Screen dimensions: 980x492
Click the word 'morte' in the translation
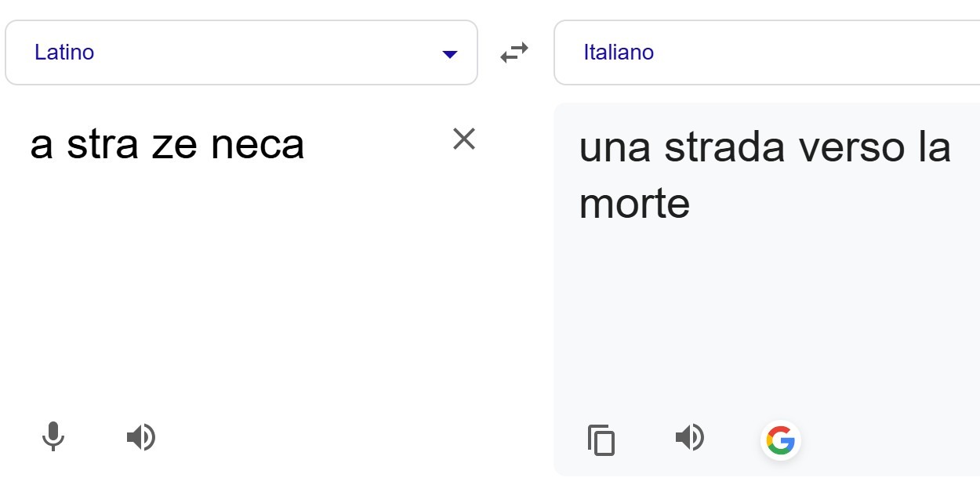(634, 204)
